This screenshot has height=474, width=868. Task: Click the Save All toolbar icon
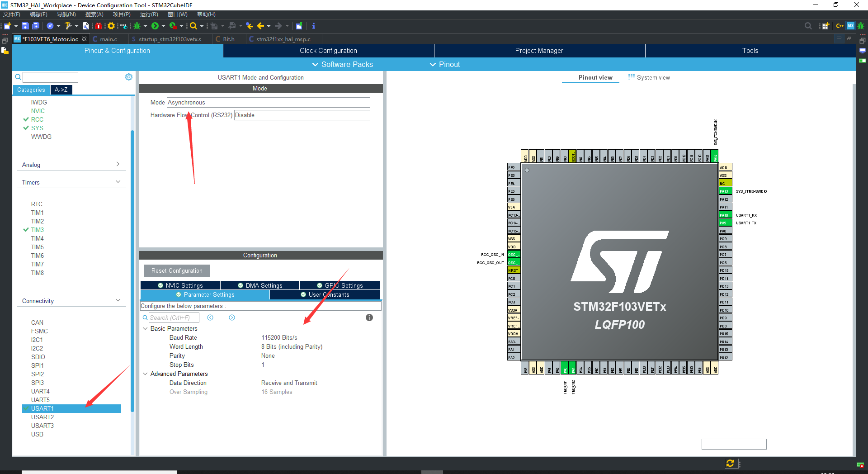pyautogui.click(x=36, y=26)
